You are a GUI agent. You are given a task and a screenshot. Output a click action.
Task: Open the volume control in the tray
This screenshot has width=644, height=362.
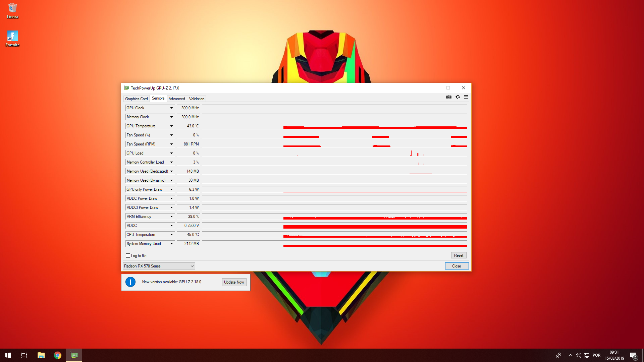tap(578, 355)
